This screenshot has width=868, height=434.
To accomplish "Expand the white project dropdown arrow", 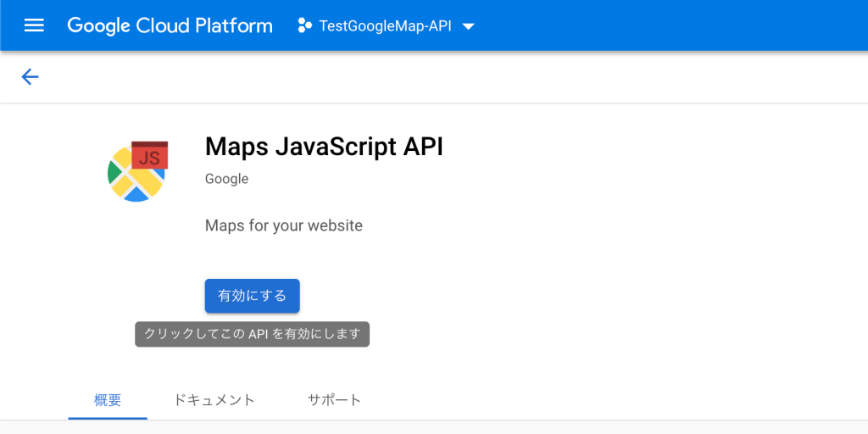I will click(x=468, y=26).
